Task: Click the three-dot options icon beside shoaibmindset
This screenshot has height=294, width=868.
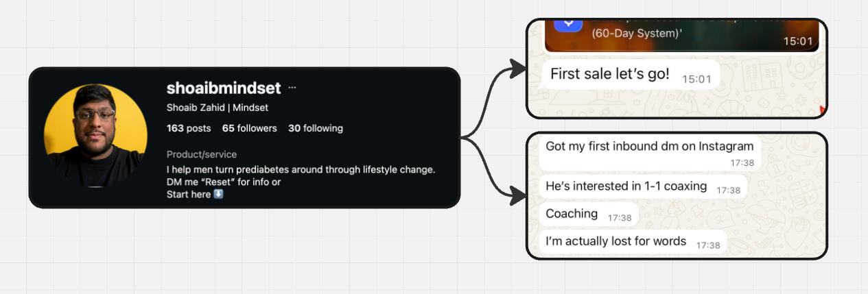Action: click(x=292, y=88)
